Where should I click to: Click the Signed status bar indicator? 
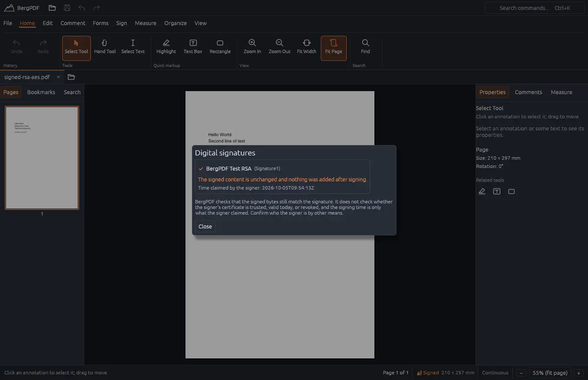coord(428,373)
